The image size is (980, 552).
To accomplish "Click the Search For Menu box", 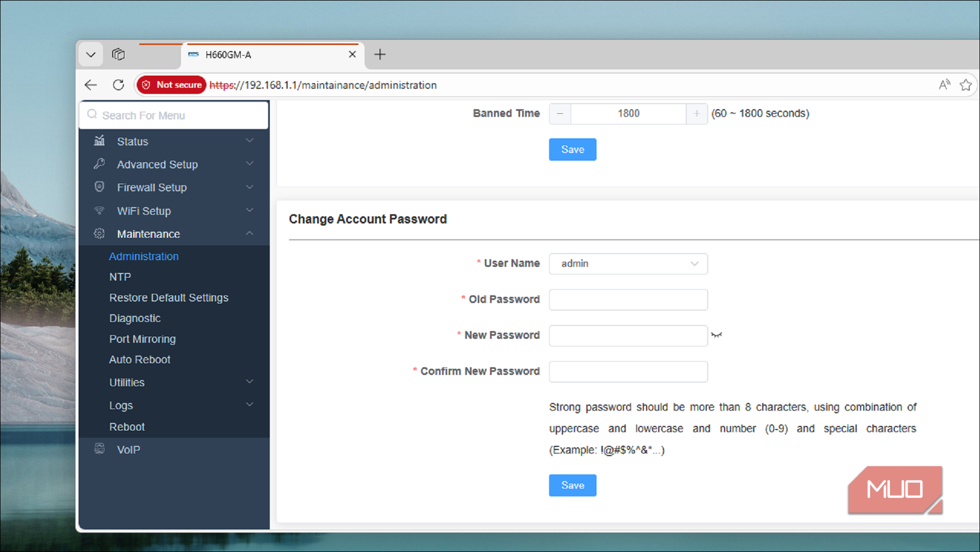I will coord(174,115).
